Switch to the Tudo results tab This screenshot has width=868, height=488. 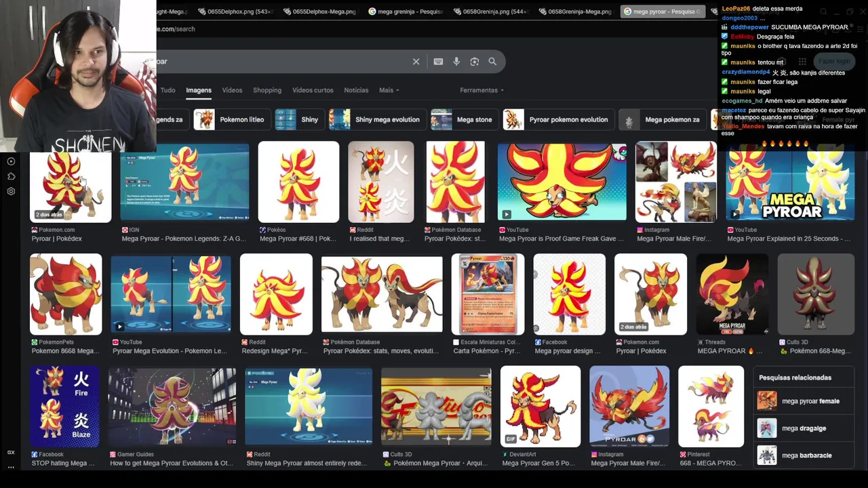click(x=167, y=90)
